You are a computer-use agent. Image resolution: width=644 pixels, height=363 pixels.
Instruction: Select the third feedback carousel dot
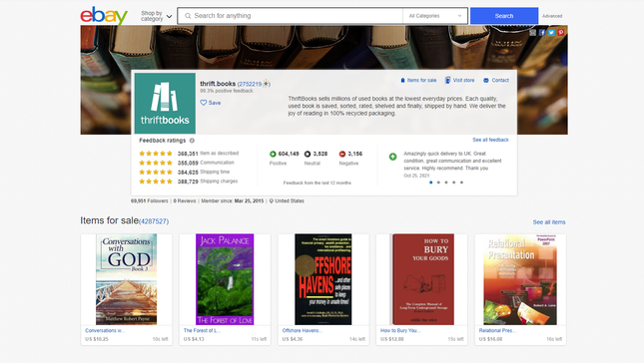point(446,182)
